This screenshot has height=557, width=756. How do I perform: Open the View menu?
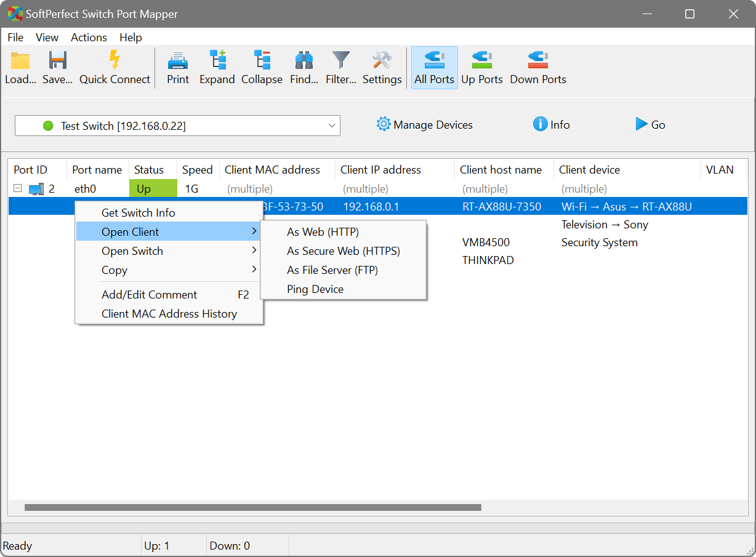(47, 38)
